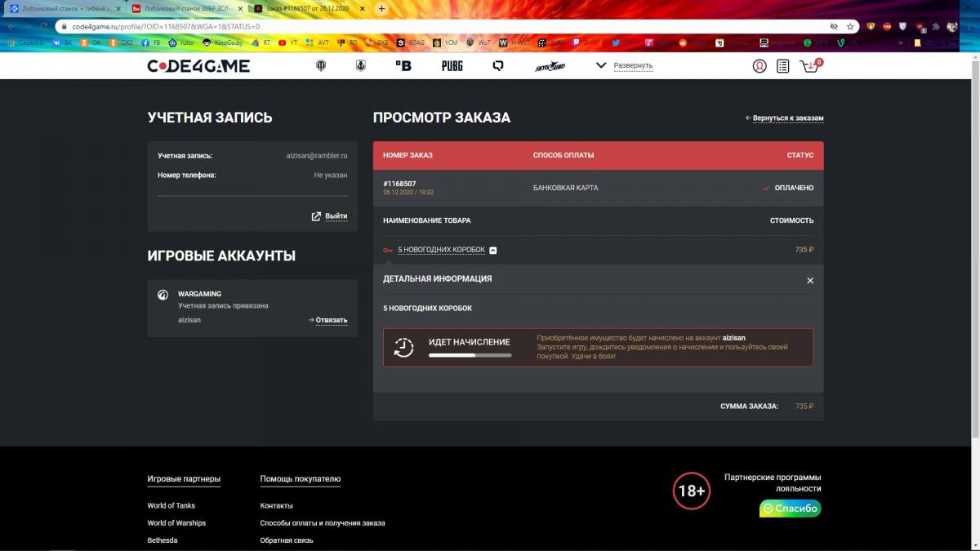Open the Сбер Спасибо loyalty badge
The width and height of the screenshot is (980, 551).
pyautogui.click(x=790, y=508)
